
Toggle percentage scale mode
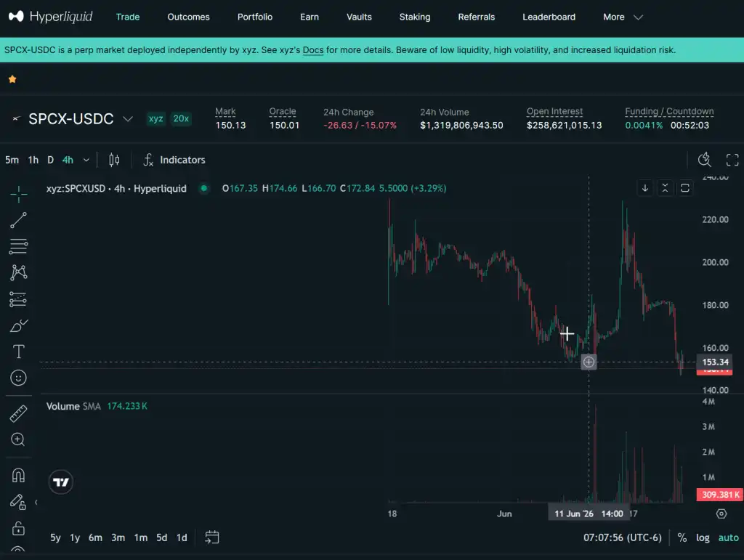tap(682, 537)
